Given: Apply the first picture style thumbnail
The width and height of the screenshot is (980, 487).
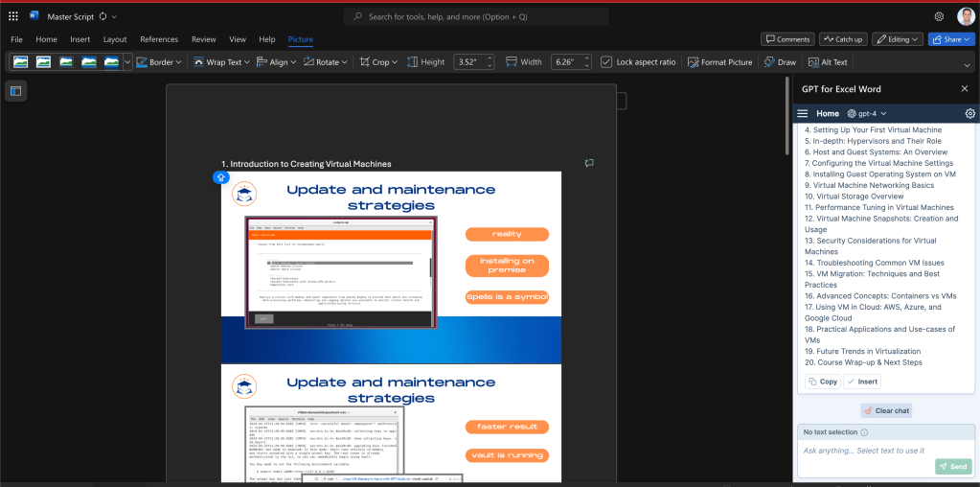Looking at the screenshot, I should click(21, 62).
